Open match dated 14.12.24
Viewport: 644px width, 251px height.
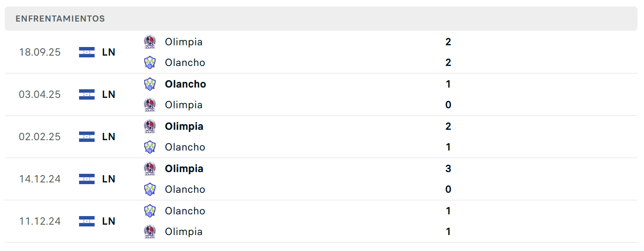[x=321, y=179]
